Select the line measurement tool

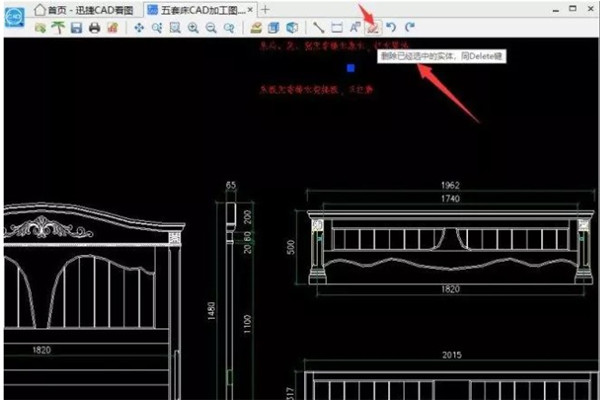(x=318, y=28)
